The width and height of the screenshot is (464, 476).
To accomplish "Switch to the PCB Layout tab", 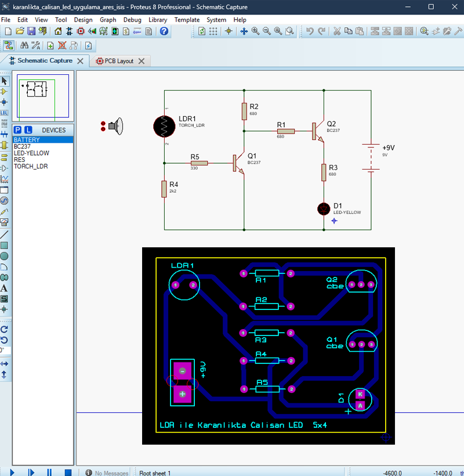I will pos(118,61).
